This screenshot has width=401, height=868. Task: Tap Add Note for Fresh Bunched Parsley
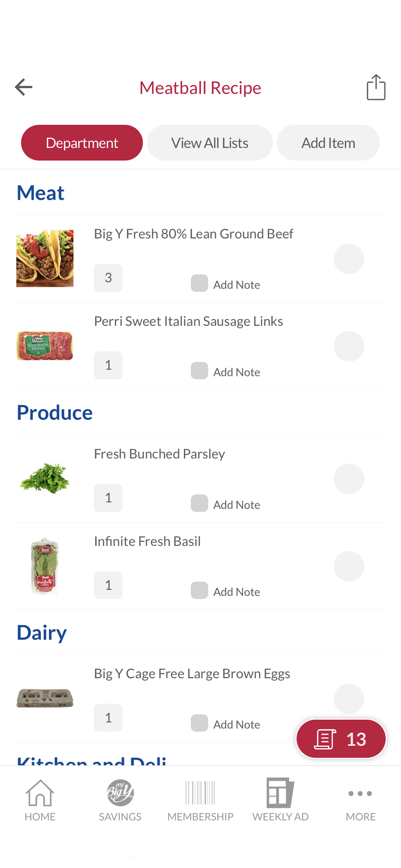[x=236, y=504]
